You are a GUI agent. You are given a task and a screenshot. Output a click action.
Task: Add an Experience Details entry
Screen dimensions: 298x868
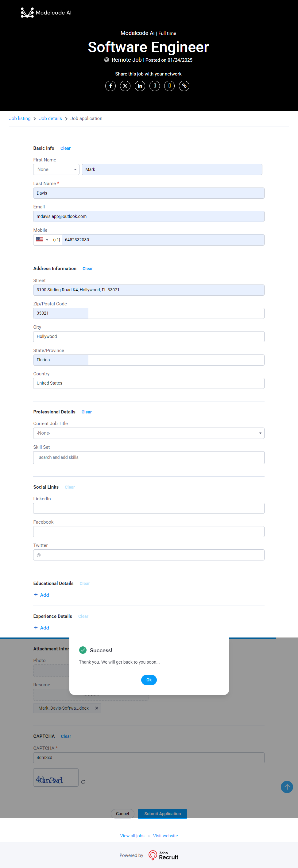tap(42, 628)
